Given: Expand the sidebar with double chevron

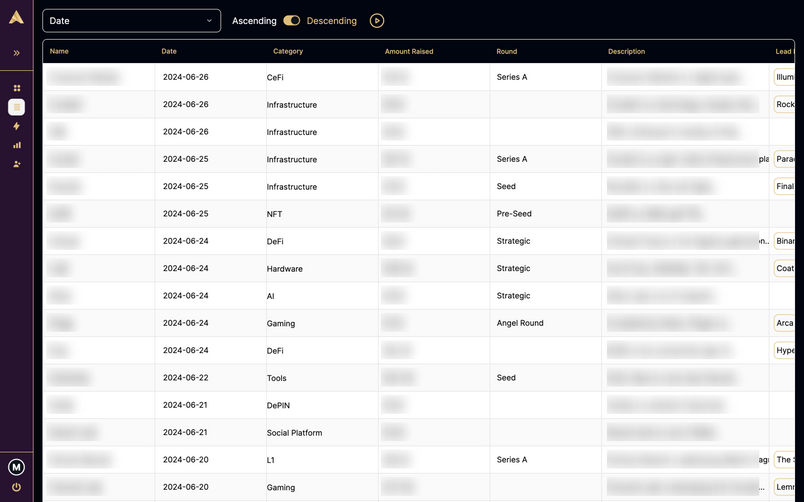Looking at the screenshot, I should click(x=16, y=53).
